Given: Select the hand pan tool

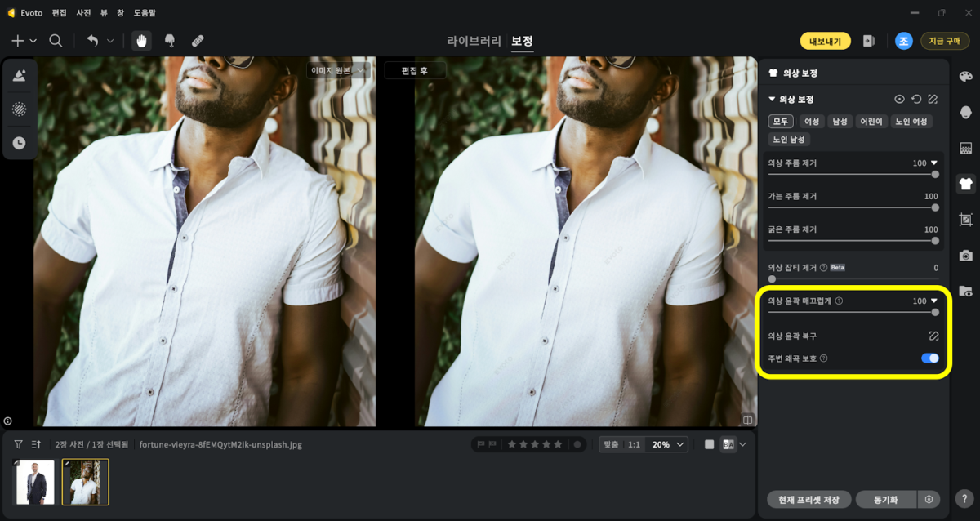Looking at the screenshot, I should tap(142, 41).
